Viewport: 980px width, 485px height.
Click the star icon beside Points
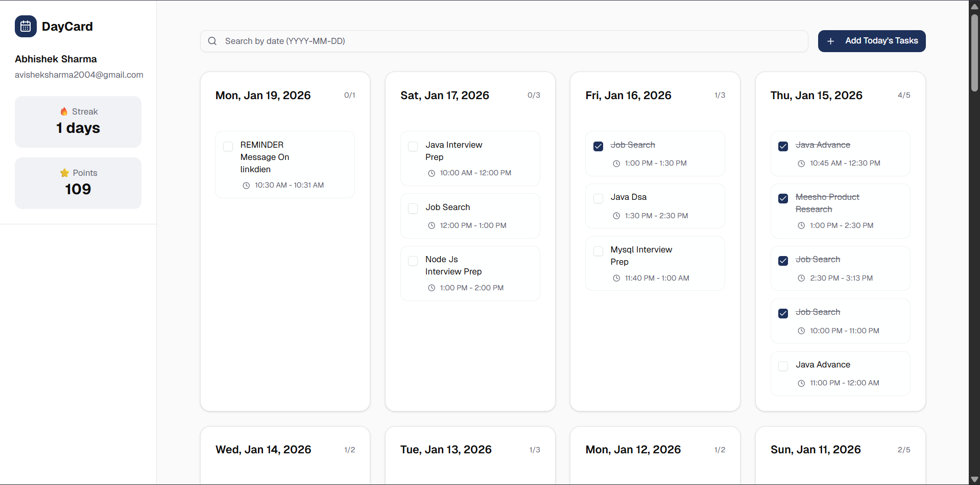[64, 173]
